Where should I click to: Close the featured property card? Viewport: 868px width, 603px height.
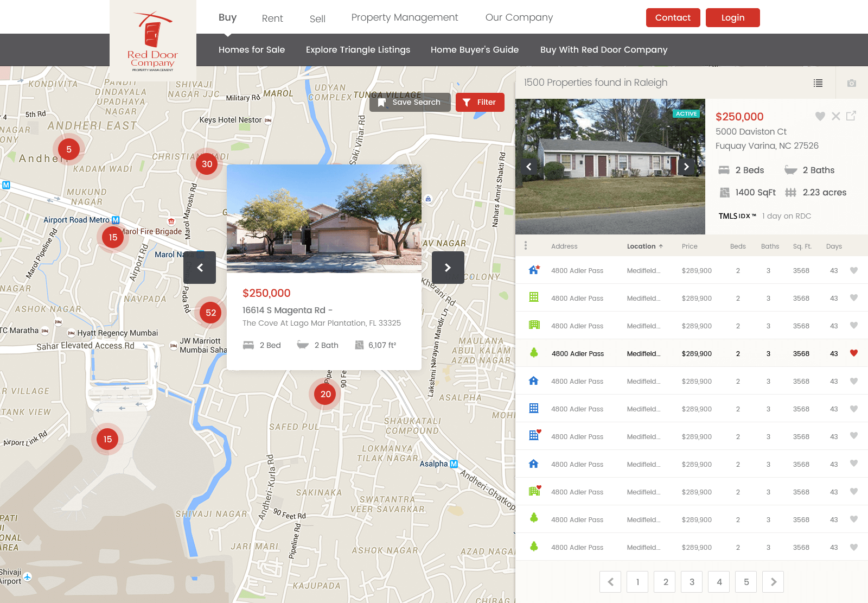click(835, 116)
